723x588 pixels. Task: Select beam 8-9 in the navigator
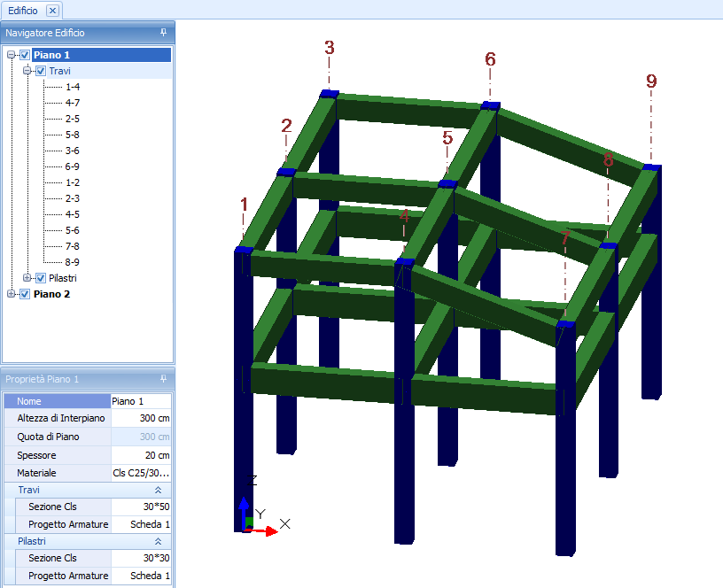73,262
